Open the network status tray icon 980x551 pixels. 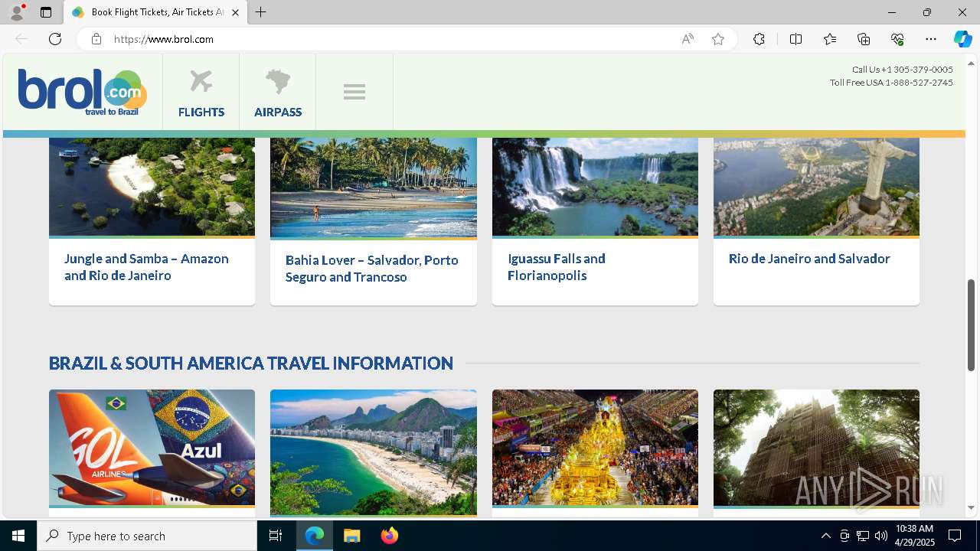[863, 536]
